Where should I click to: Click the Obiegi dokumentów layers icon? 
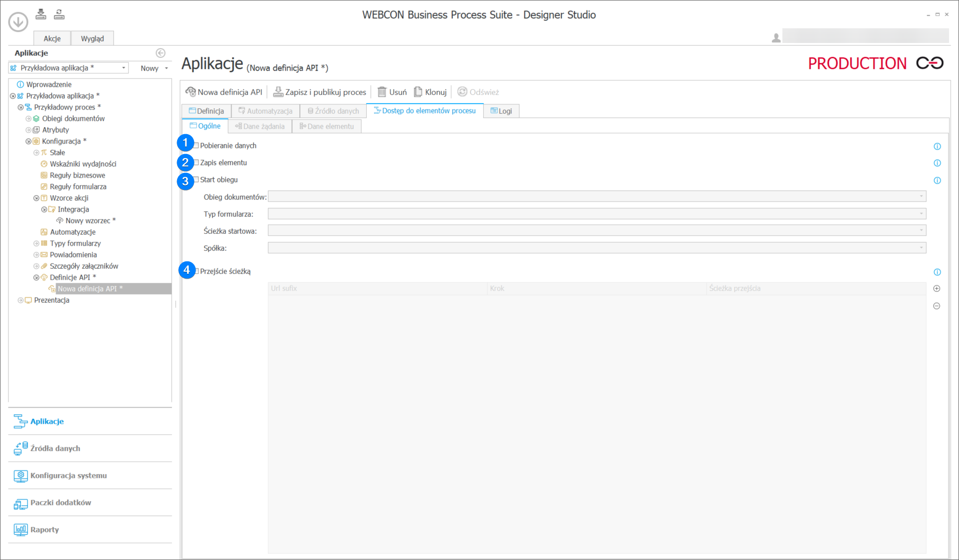[x=36, y=118]
